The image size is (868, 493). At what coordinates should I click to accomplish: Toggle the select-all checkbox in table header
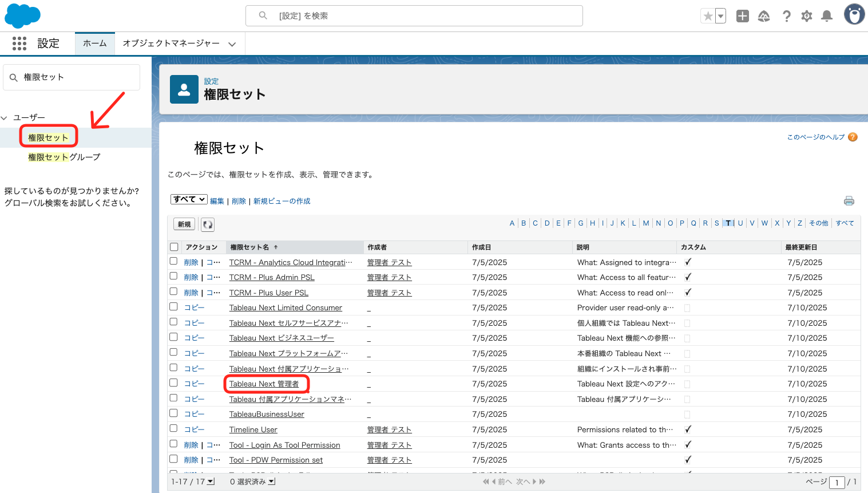click(x=174, y=247)
